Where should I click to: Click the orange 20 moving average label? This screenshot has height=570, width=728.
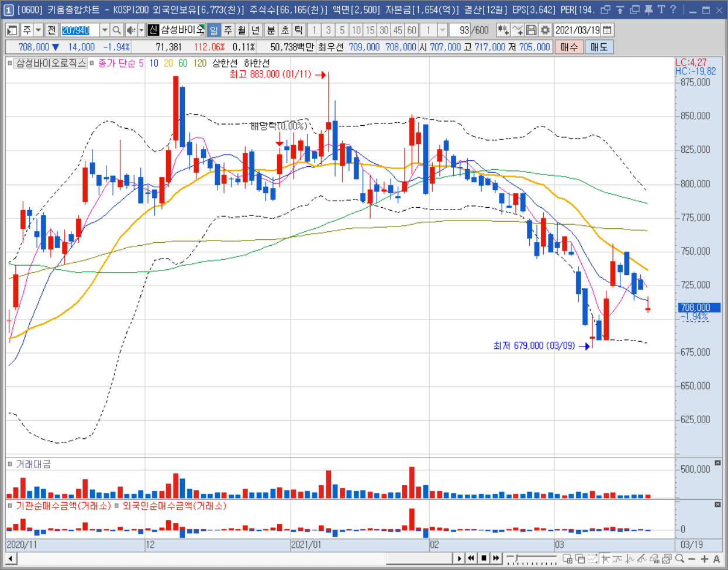coord(168,63)
